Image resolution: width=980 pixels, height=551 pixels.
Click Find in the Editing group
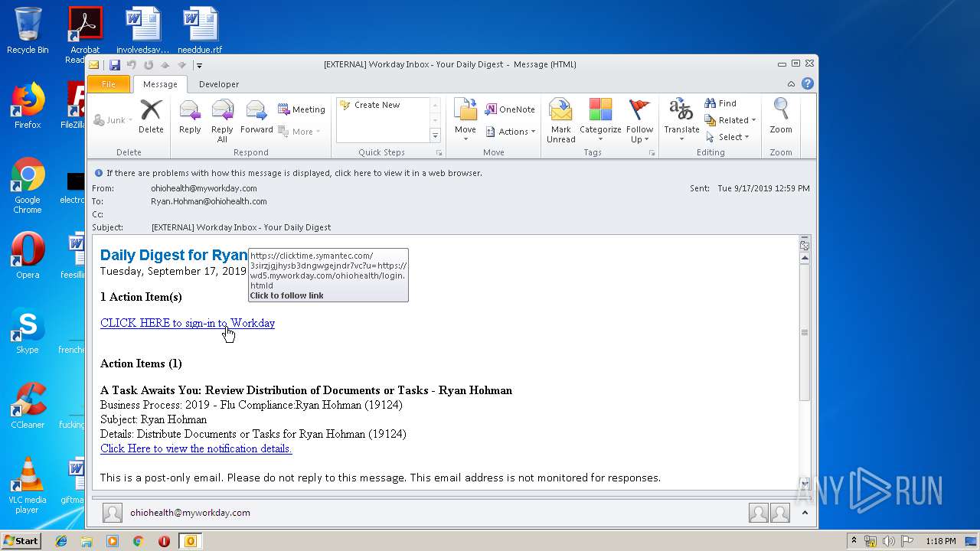pyautogui.click(x=720, y=103)
